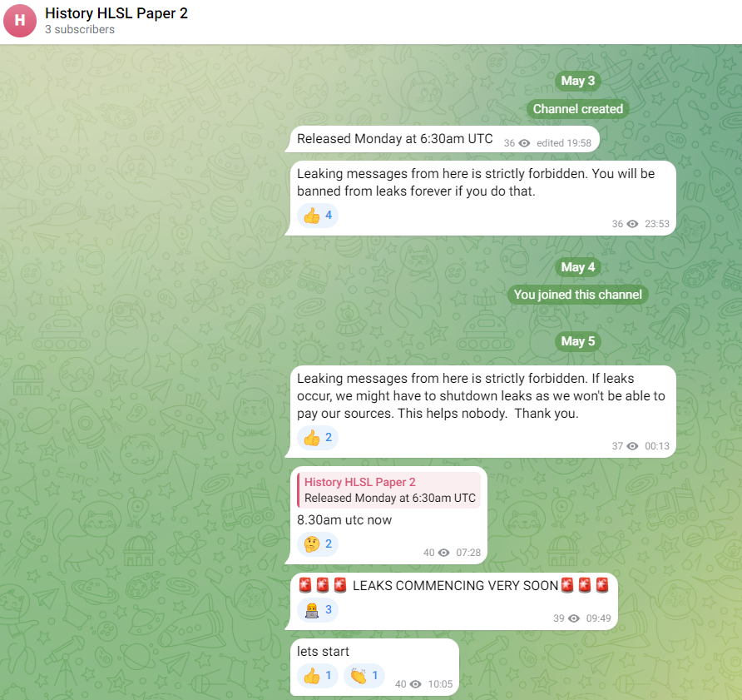
Task: Click the eye icon next to 10:05
Action: coord(415,684)
